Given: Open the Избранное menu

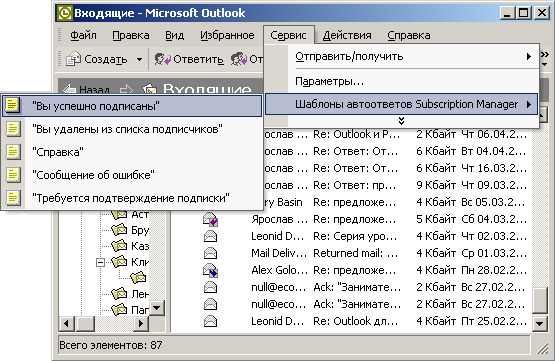Looking at the screenshot, I should point(227,35).
